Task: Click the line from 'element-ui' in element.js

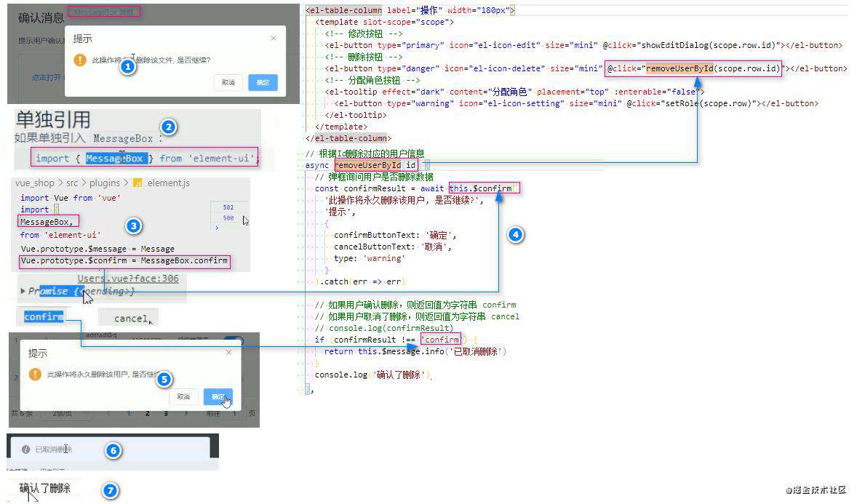Action: (x=60, y=234)
